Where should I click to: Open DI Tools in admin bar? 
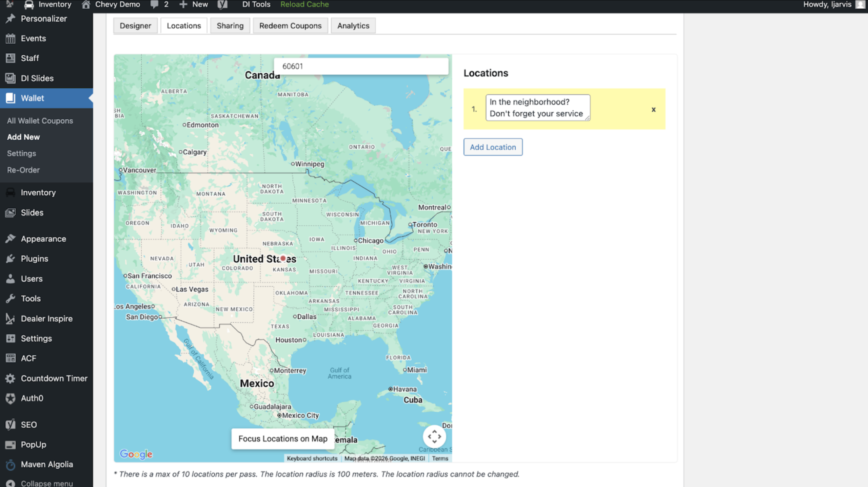point(256,4)
